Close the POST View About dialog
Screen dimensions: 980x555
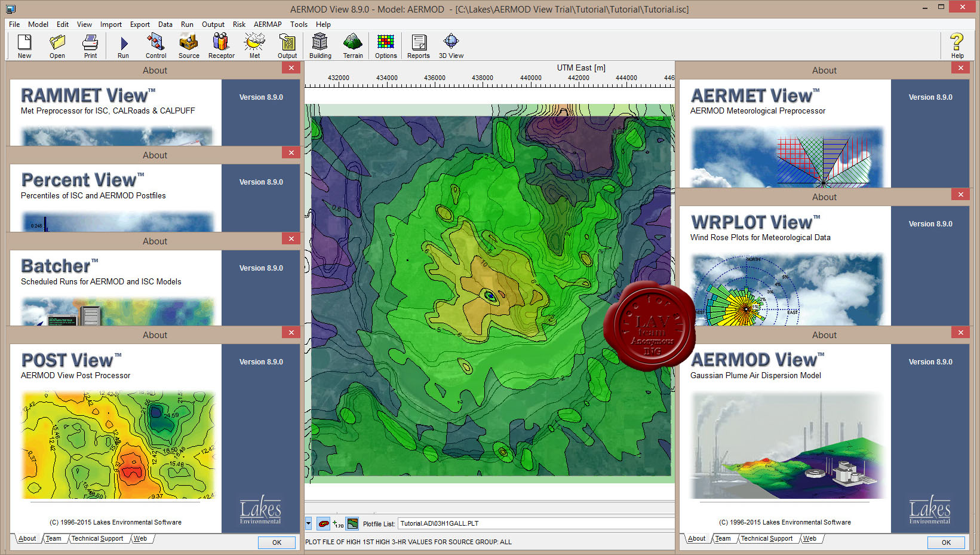click(291, 333)
